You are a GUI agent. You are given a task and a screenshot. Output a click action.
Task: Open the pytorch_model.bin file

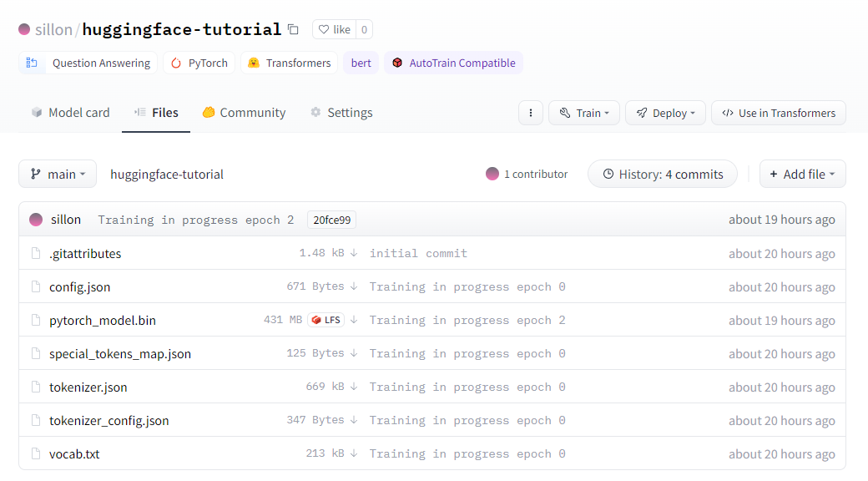coord(103,321)
